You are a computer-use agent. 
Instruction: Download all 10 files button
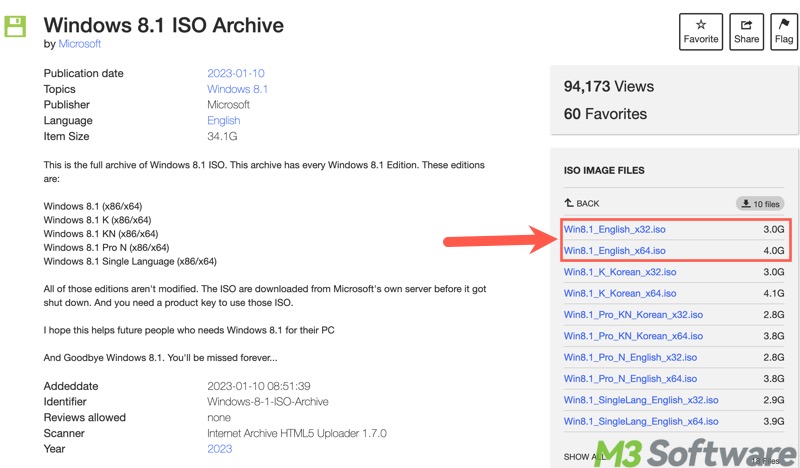click(760, 203)
